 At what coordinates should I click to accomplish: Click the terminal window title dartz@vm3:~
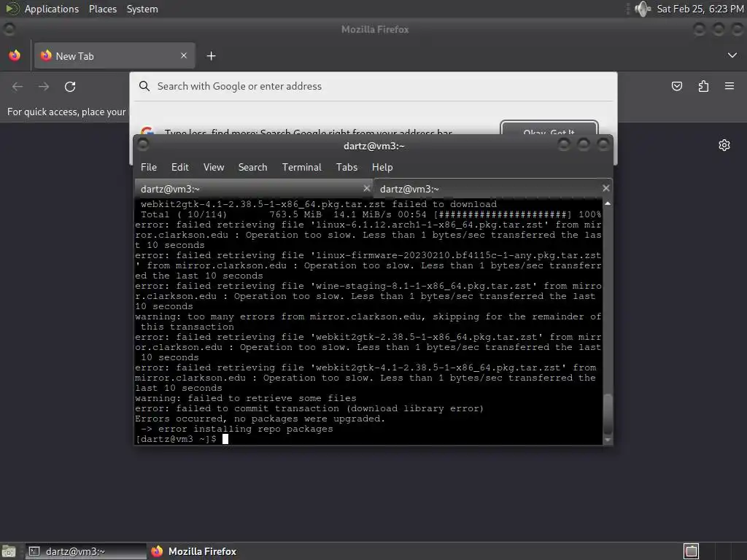(x=374, y=146)
